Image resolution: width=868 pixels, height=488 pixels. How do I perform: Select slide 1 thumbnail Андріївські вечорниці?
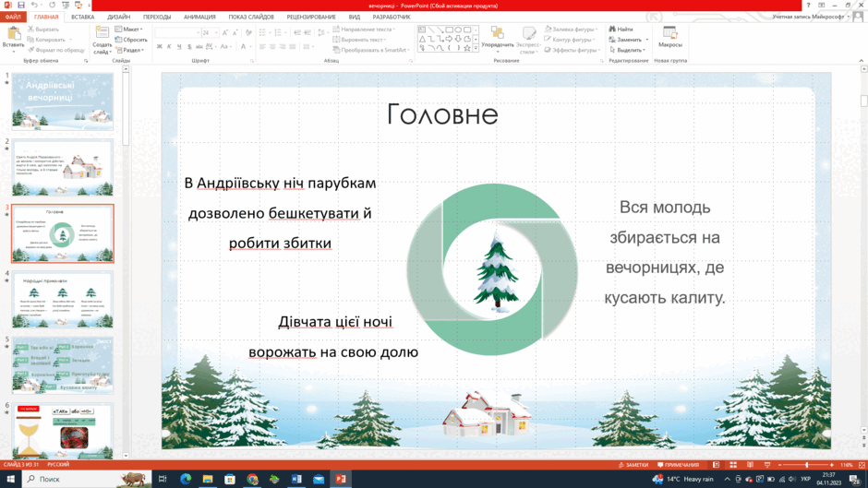tap(63, 102)
